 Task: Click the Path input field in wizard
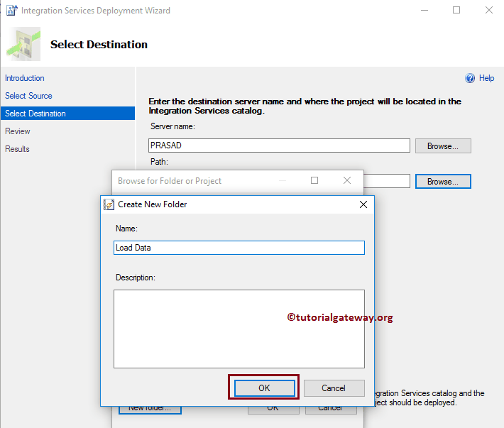(x=387, y=181)
